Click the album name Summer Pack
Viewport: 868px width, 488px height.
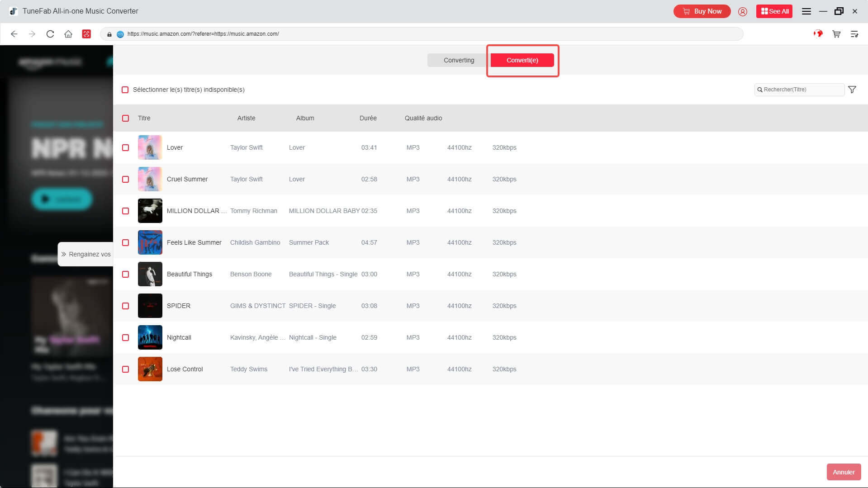[x=309, y=242]
